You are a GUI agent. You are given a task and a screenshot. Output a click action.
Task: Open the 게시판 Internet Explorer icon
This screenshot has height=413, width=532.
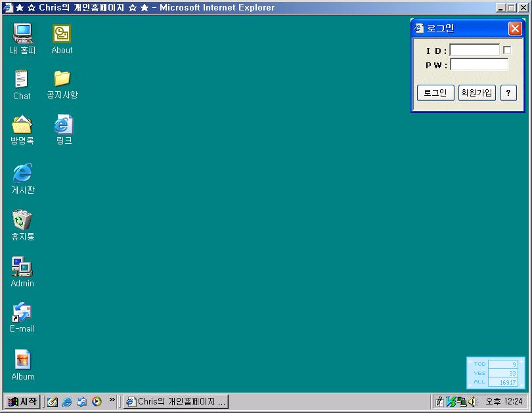coord(22,173)
